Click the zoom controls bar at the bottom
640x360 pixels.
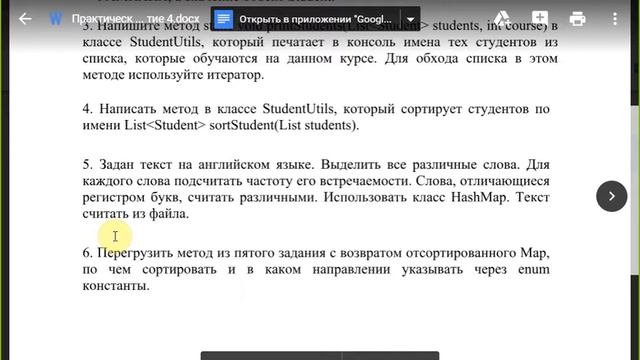(320, 356)
